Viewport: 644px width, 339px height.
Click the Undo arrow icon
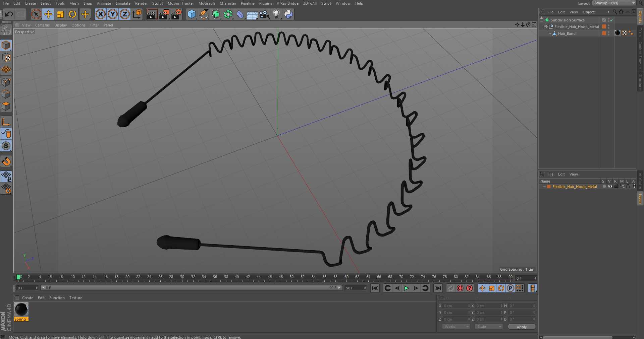[x=9, y=14]
